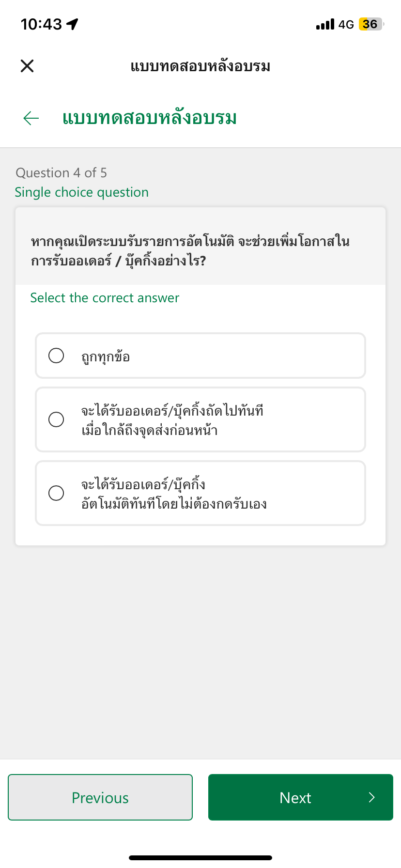401x868 pixels.
Task: Tap the battery indicator showing 36
Action: pyautogui.click(x=371, y=24)
